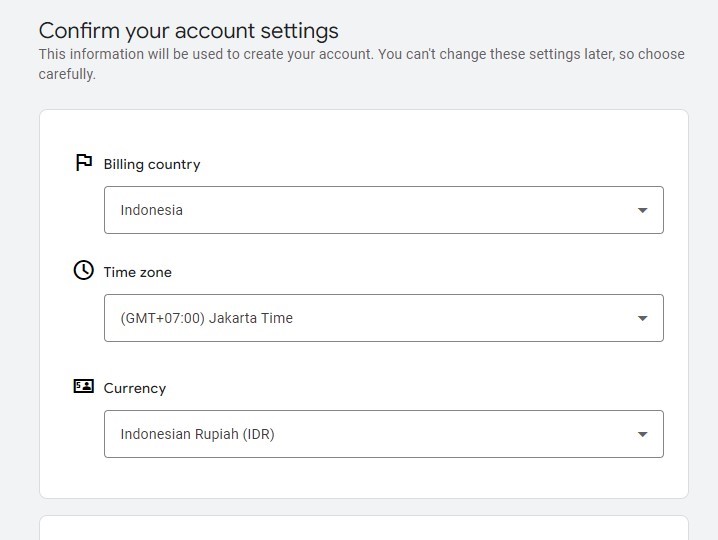The width and height of the screenshot is (718, 540).
Task: Open the Currency dropdown showing Indonesian Rupiah
Action: [x=384, y=434]
